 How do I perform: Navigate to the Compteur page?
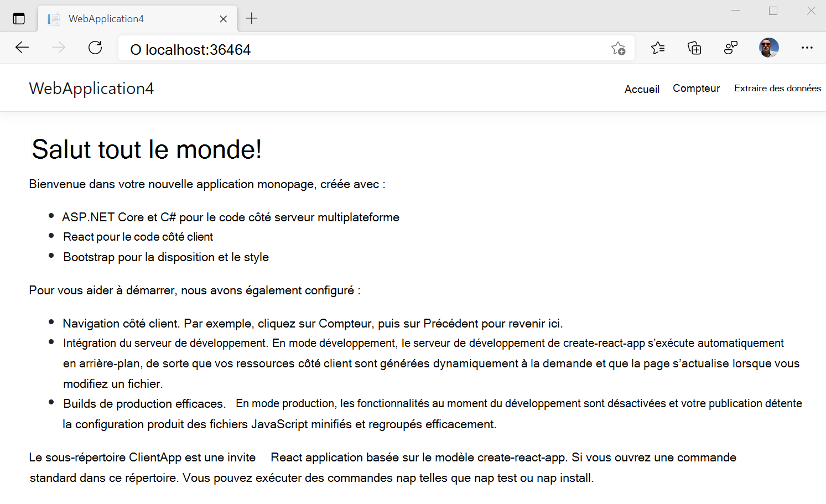tap(696, 88)
